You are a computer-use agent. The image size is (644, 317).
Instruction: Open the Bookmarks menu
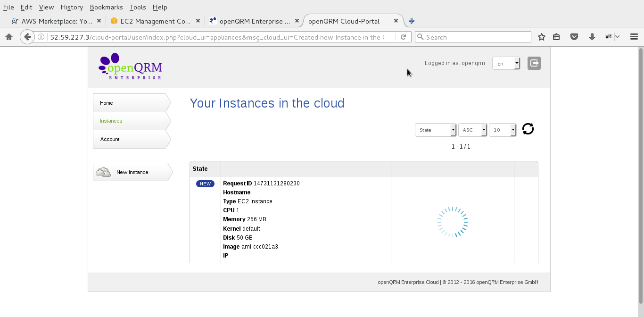tap(106, 7)
